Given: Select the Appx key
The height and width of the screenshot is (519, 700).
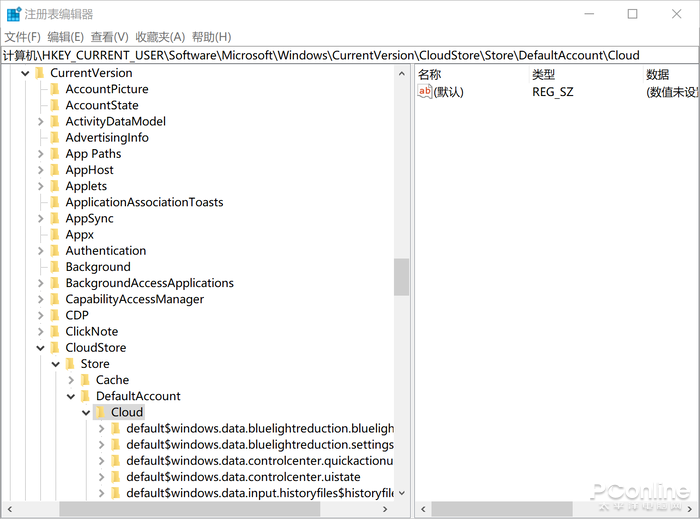Looking at the screenshot, I should click(x=79, y=235).
